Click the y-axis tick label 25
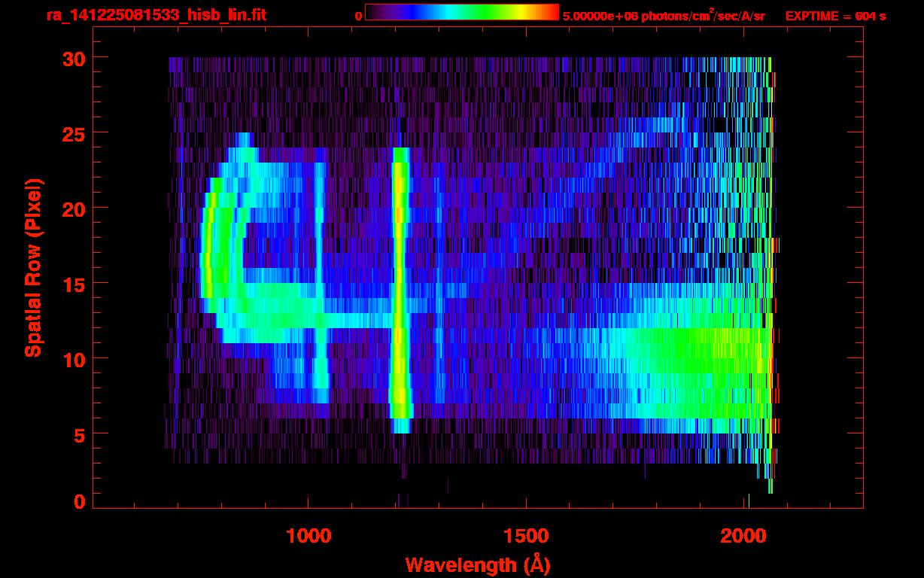The image size is (924, 578). tap(73, 133)
